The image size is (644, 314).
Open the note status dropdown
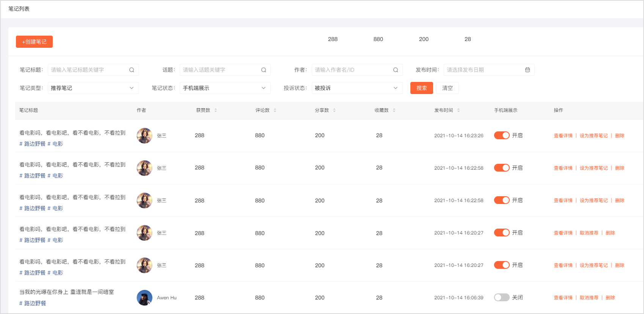tap(225, 88)
